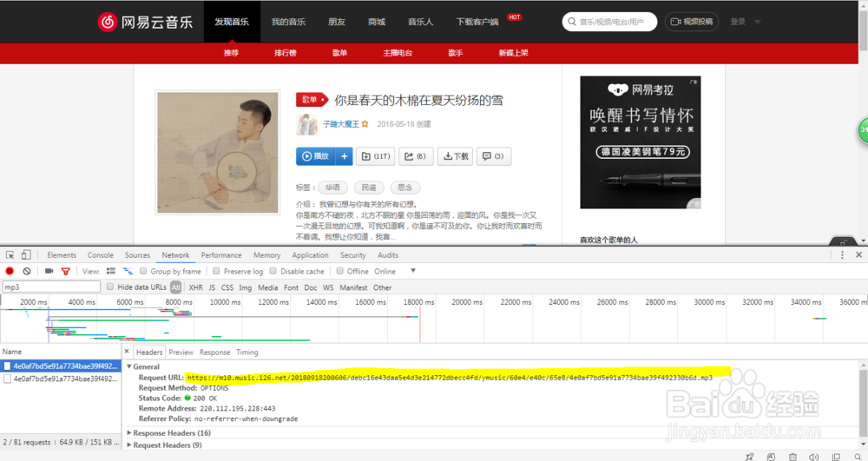Click the 华语 tag
This screenshot has height=461, width=868.
(332, 188)
